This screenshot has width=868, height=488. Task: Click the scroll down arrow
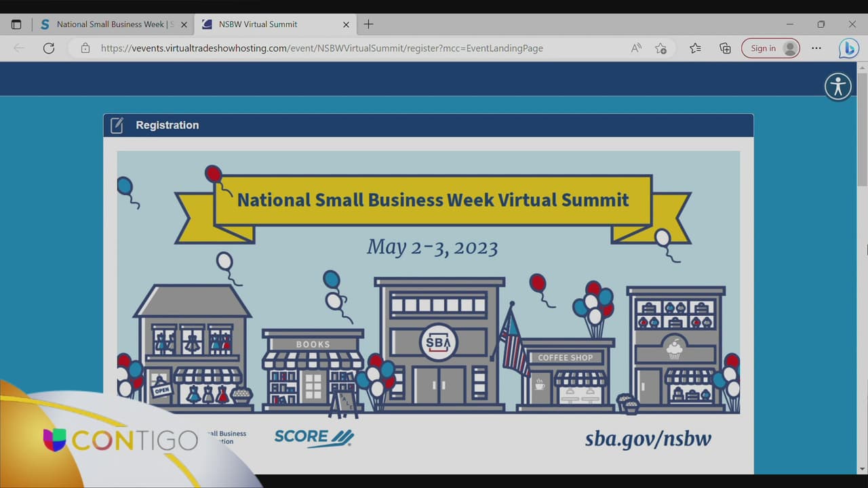point(862,468)
